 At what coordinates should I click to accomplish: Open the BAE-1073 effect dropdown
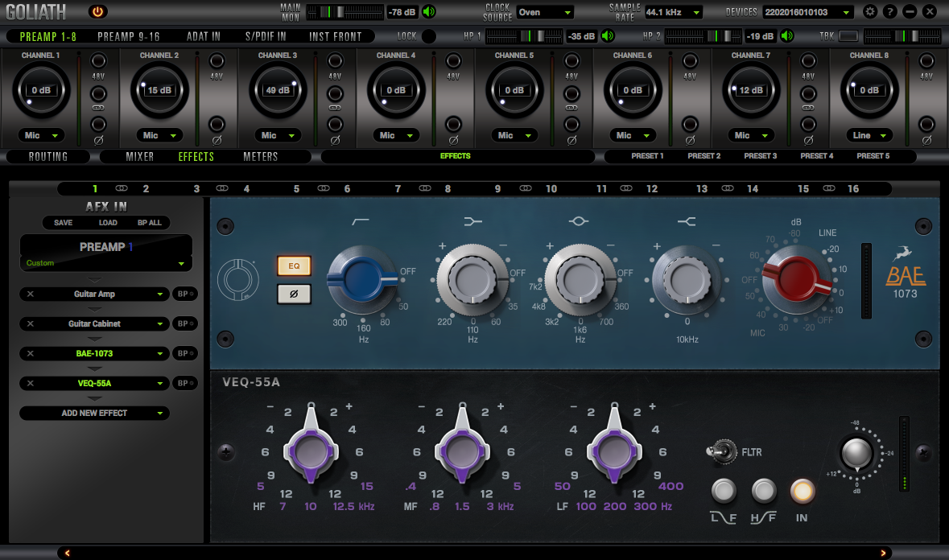point(94,353)
